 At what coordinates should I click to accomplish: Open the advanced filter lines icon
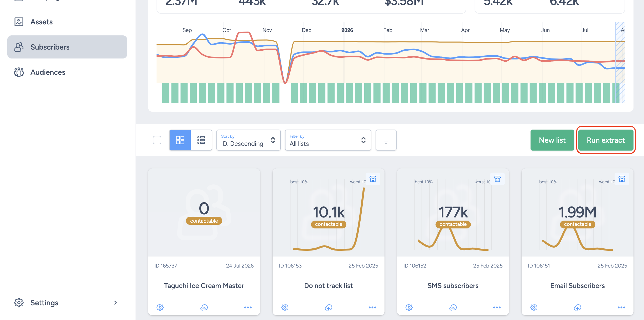(x=386, y=140)
